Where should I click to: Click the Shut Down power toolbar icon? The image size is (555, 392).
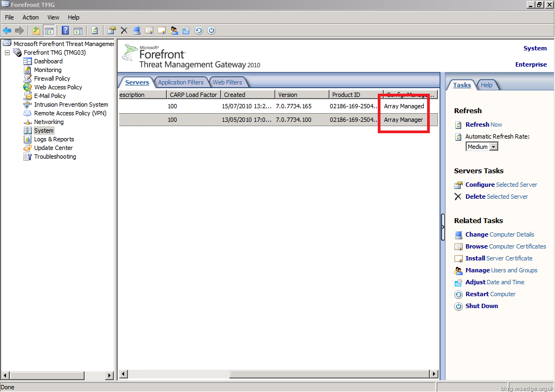[x=211, y=30]
